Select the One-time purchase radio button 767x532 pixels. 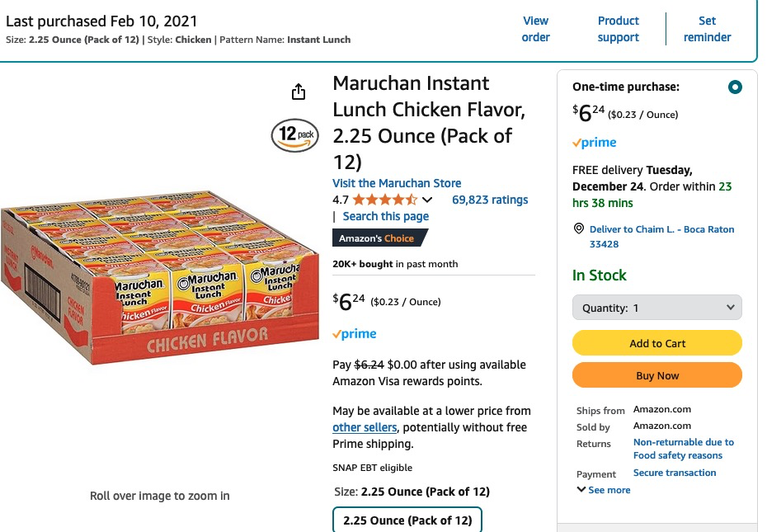(735, 87)
